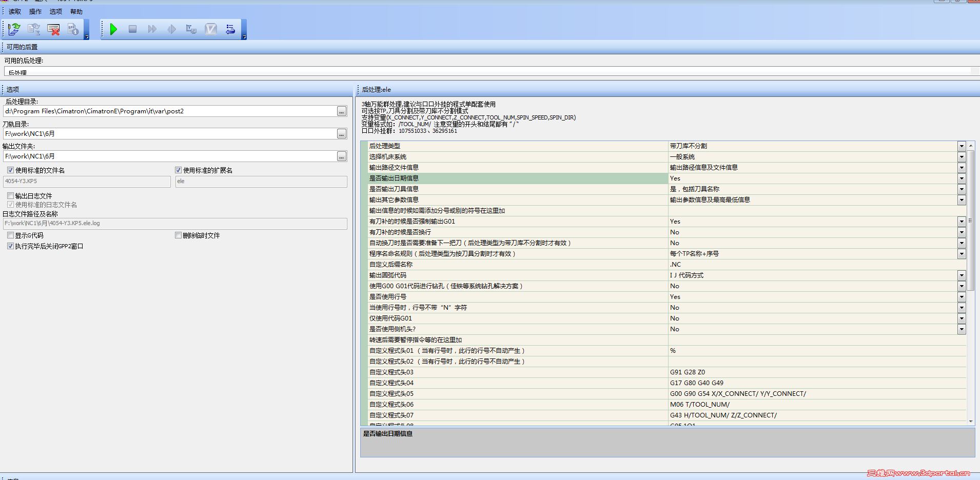Click the % value in 自定义程式头01 row
Image resolution: width=980 pixels, height=480 pixels.
point(817,351)
